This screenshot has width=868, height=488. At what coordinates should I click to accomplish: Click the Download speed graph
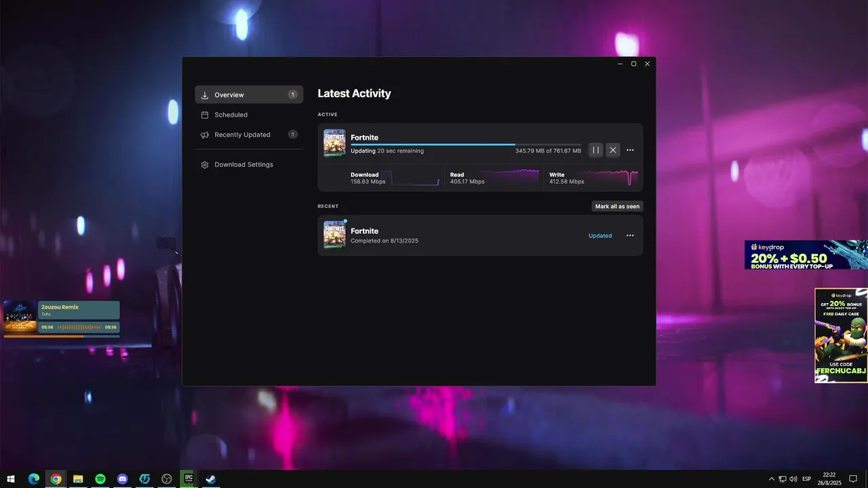415,178
